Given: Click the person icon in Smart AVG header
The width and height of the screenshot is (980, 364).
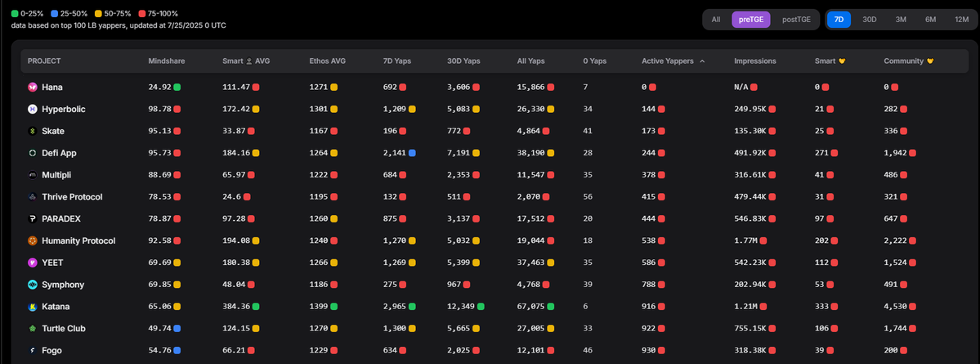Looking at the screenshot, I should point(249,61).
